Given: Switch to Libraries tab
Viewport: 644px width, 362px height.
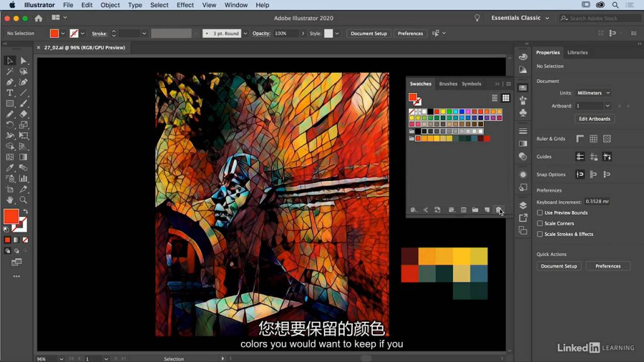Looking at the screenshot, I should (577, 53).
